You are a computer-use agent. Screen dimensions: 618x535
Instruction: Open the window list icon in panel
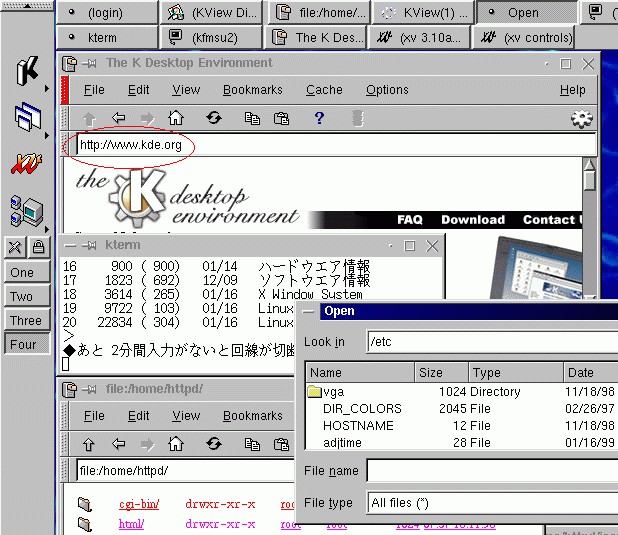coord(27,117)
